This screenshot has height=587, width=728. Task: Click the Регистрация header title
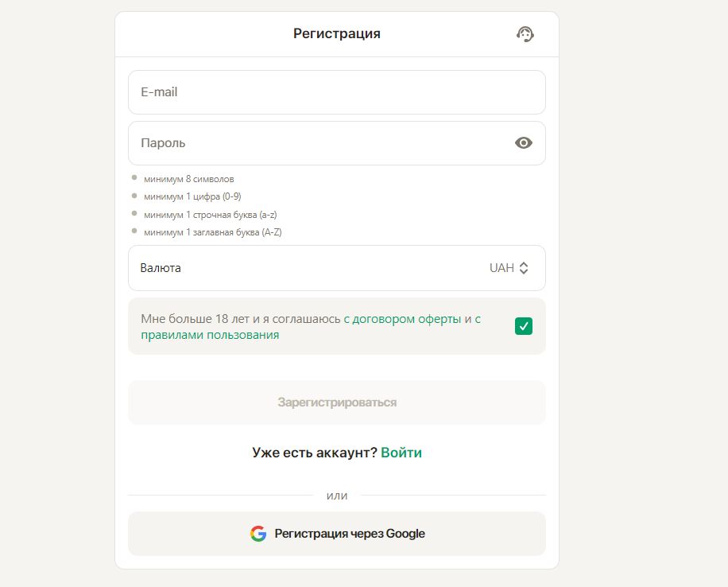[337, 33]
